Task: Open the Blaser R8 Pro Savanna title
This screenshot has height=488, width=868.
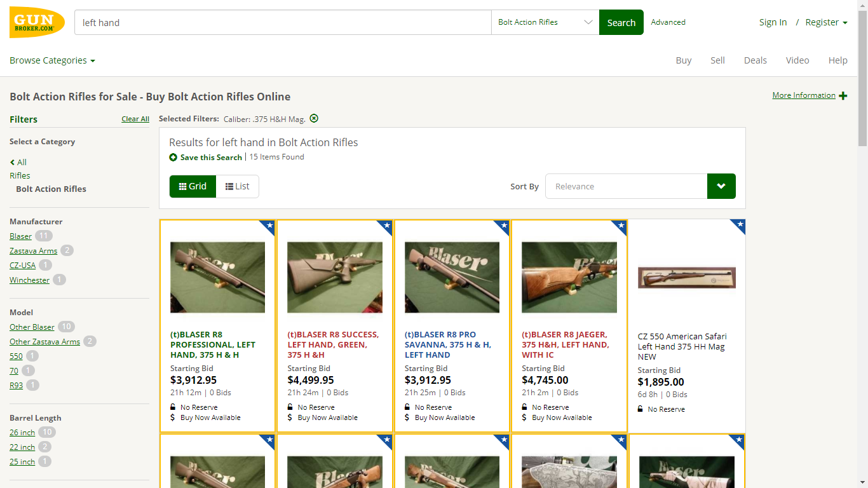Action: point(448,344)
